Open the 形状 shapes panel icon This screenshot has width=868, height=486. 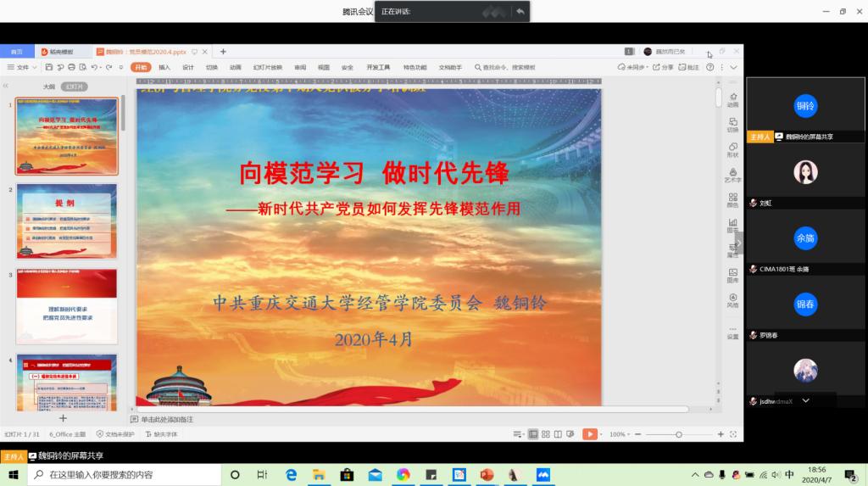pos(732,148)
